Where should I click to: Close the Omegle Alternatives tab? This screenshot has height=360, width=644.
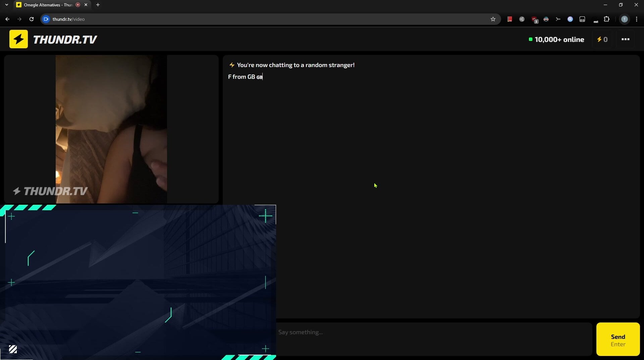tap(86, 5)
